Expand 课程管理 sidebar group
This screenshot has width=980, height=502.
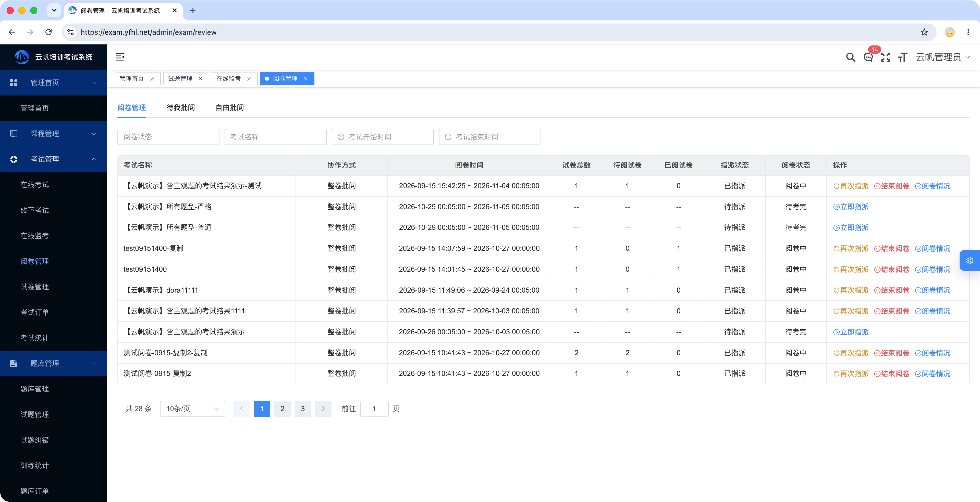click(x=54, y=134)
